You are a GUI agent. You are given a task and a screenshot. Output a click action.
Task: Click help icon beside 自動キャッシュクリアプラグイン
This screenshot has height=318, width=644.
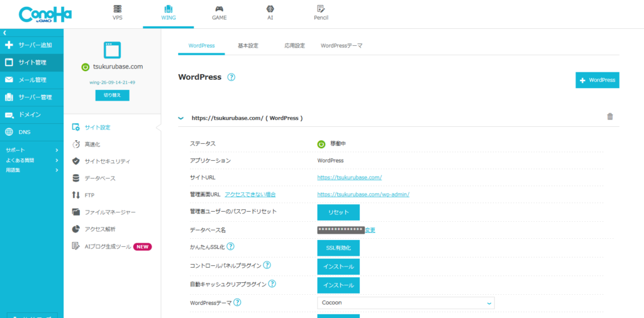coord(272,283)
